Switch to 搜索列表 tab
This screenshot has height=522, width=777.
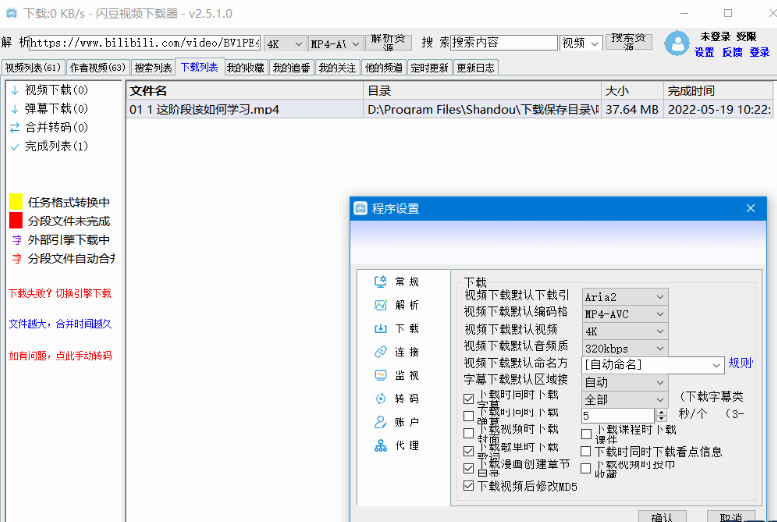click(154, 67)
